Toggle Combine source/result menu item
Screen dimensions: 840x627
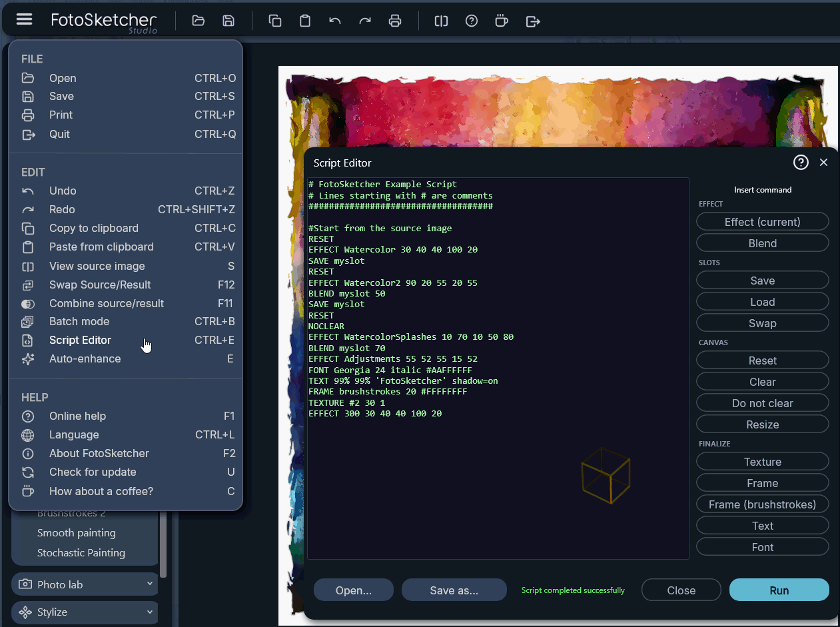[125, 303]
